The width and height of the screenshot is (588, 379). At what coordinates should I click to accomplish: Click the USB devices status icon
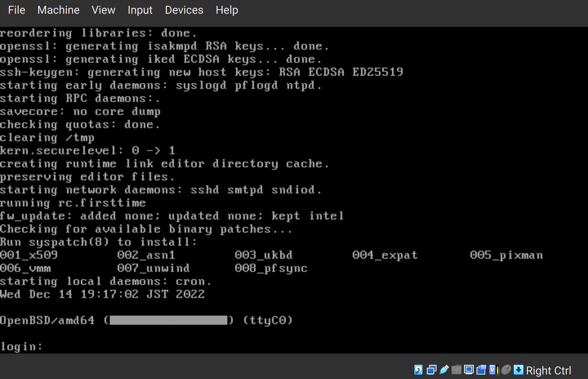click(x=444, y=370)
